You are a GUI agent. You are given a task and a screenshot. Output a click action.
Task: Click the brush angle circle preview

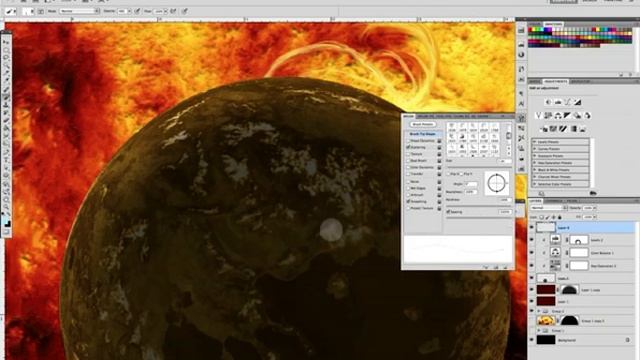pos(497,183)
